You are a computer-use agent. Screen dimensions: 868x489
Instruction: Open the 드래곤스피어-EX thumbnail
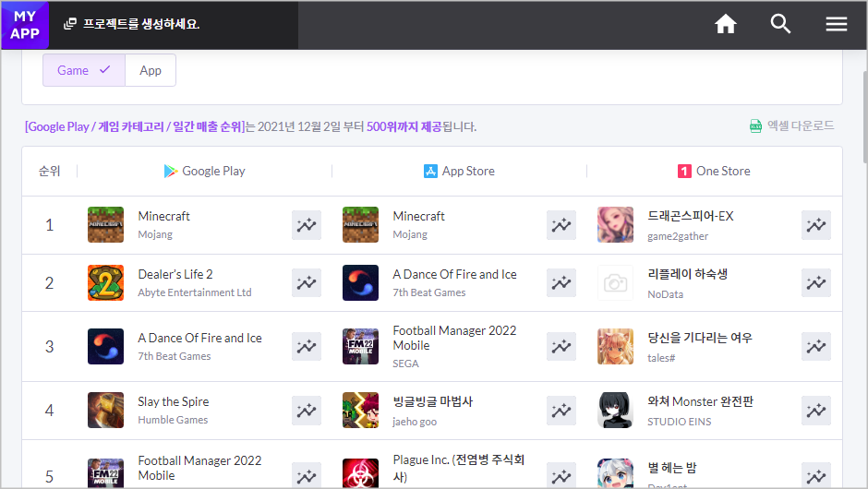(x=615, y=224)
